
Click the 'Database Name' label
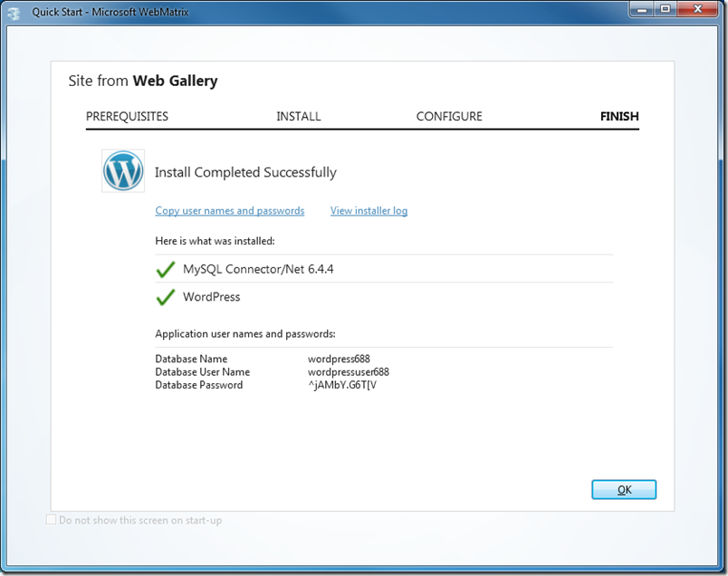point(191,359)
